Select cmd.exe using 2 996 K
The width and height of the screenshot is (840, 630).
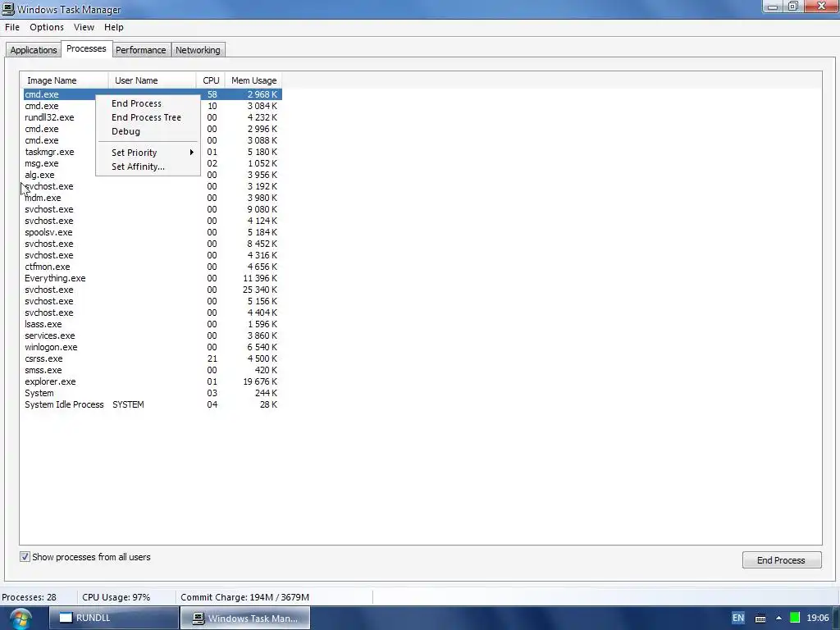(x=152, y=129)
